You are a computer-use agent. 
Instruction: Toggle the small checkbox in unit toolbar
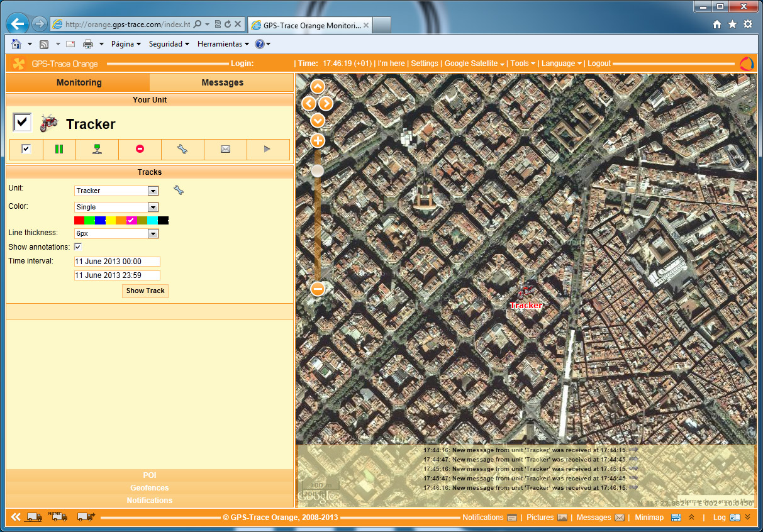tap(26, 149)
